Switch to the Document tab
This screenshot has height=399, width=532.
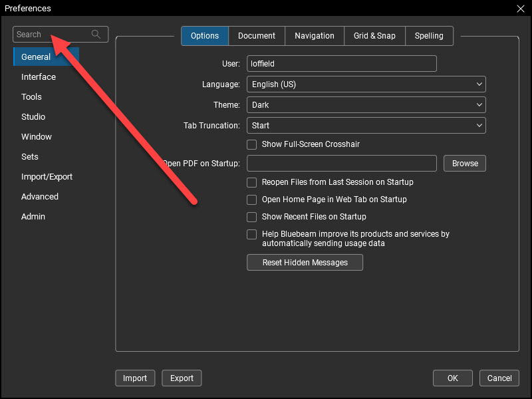pyautogui.click(x=257, y=36)
